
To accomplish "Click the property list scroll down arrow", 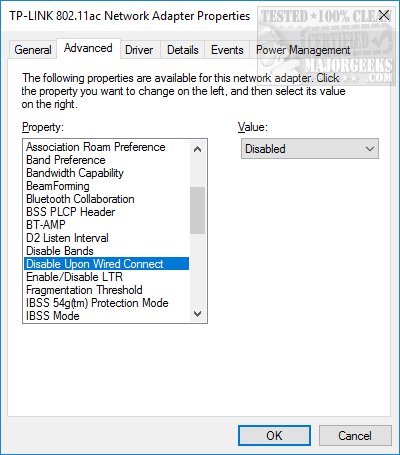I will (x=197, y=314).
